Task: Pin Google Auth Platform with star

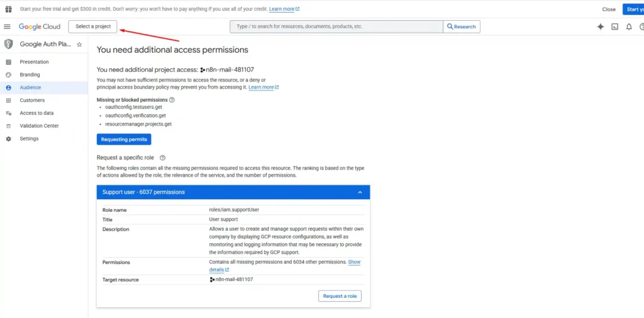Action: coord(79,45)
